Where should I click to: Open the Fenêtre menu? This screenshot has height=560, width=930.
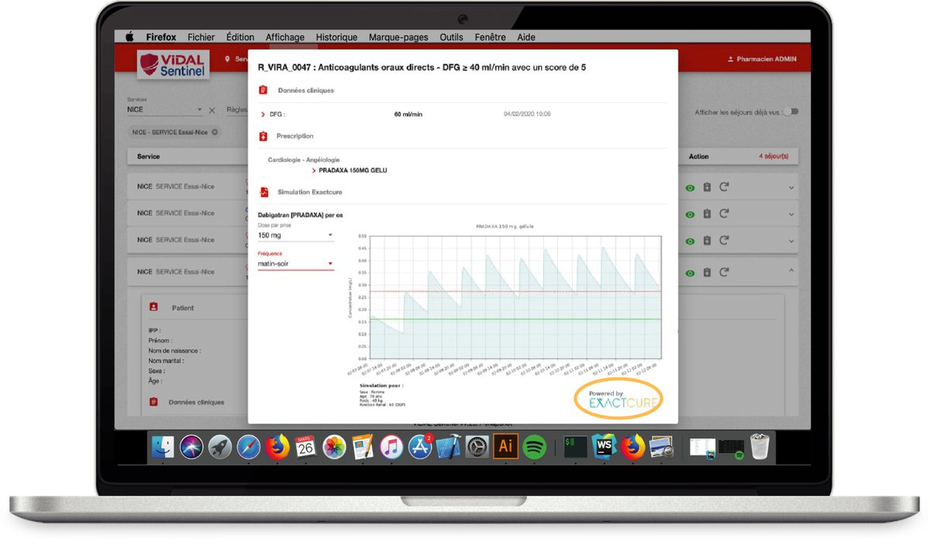click(490, 37)
